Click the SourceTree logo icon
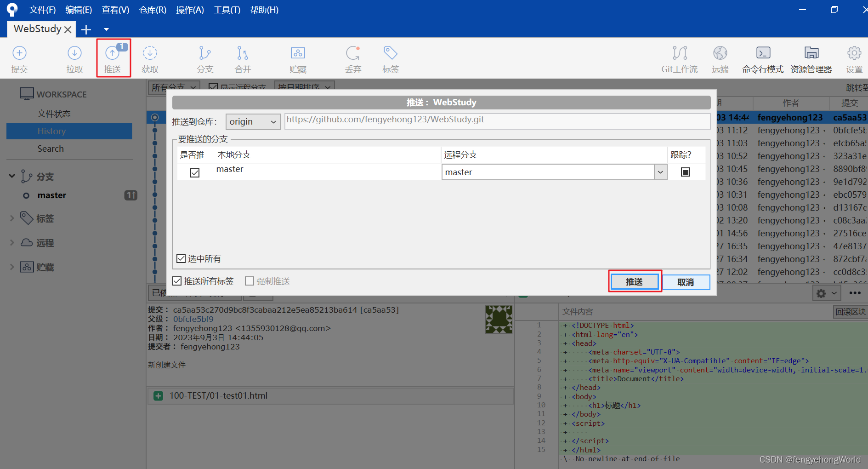The width and height of the screenshot is (868, 469). tap(12, 10)
